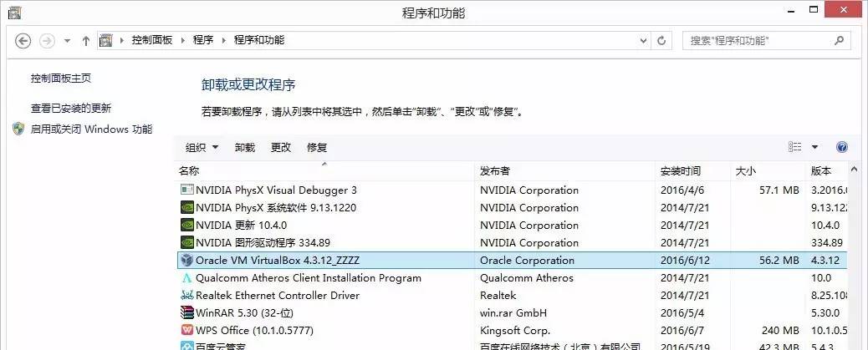Screen dimensions: 868x350
Task: Open 查看已安装的更新 link
Action: (x=71, y=109)
